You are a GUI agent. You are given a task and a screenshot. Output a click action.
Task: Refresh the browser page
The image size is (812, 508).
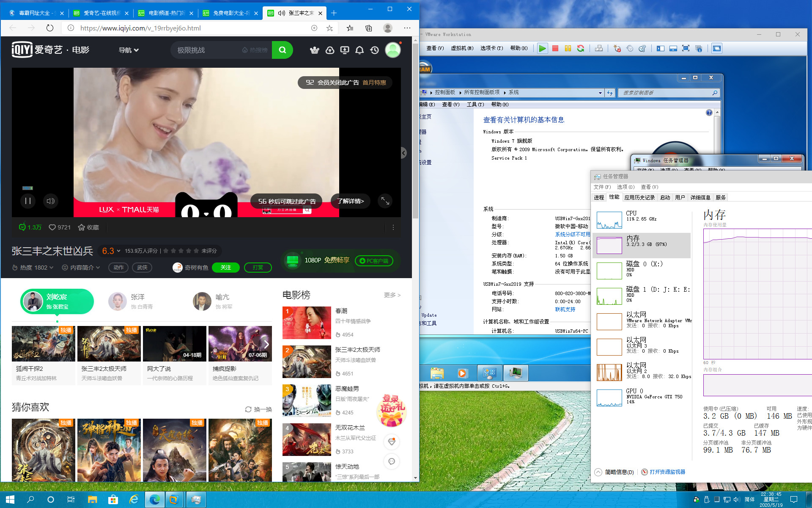coord(50,28)
